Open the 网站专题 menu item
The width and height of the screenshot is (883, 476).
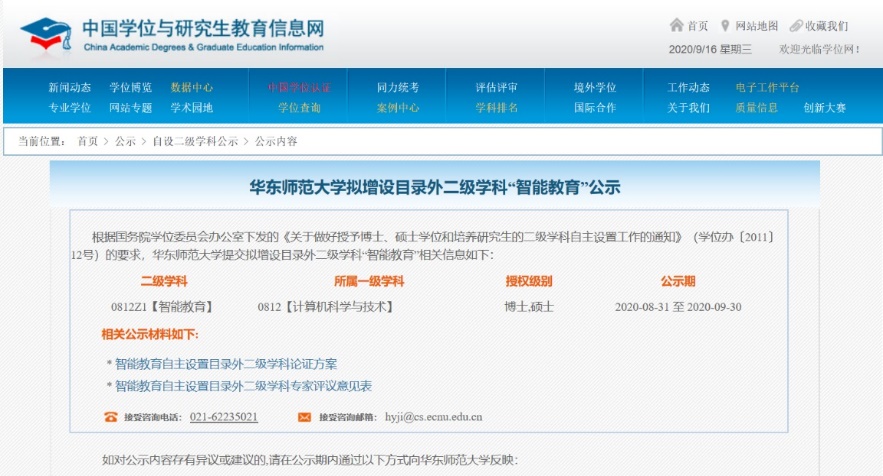pyautogui.click(x=131, y=108)
